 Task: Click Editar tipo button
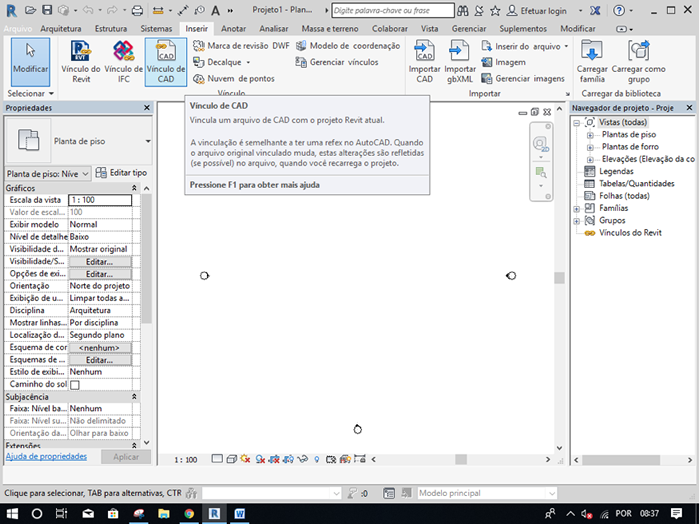point(121,173)
